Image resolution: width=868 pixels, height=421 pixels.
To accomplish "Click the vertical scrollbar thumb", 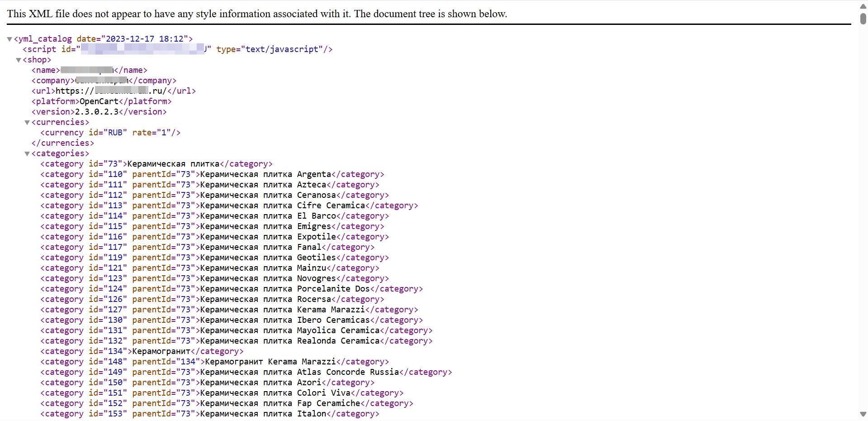I will click(x=863, y=19).
